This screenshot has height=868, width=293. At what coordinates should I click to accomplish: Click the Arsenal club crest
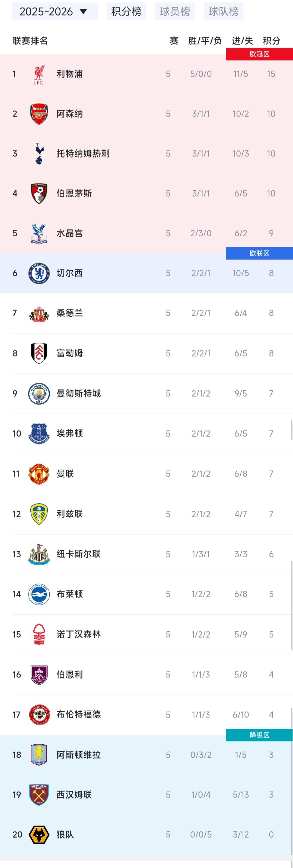point(39,114)
